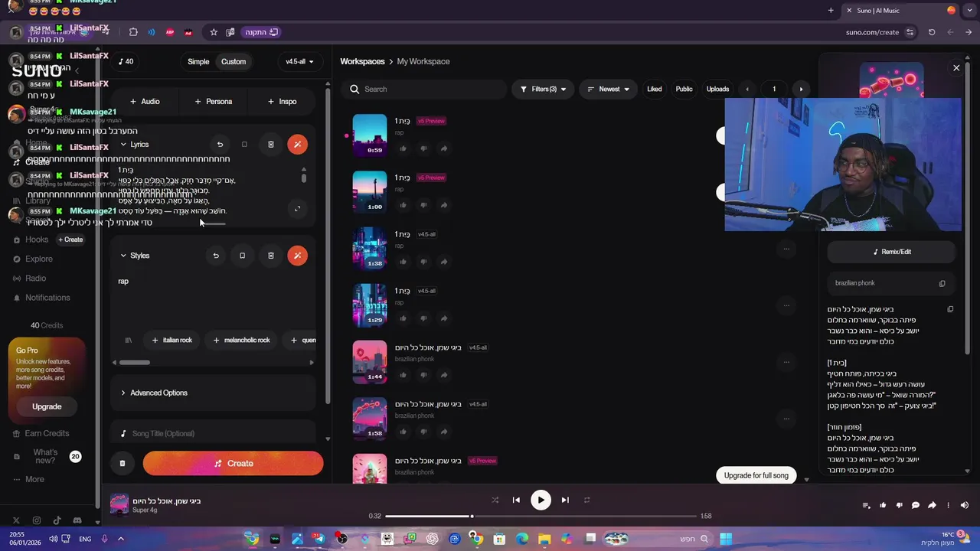Open the v4.5-all model dropdown

point(299,61)
